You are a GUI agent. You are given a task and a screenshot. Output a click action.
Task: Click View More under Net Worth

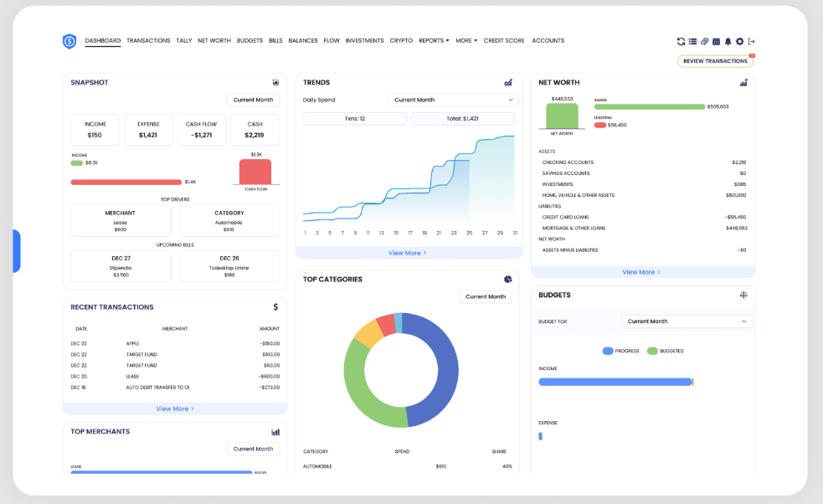click(641, 272)
